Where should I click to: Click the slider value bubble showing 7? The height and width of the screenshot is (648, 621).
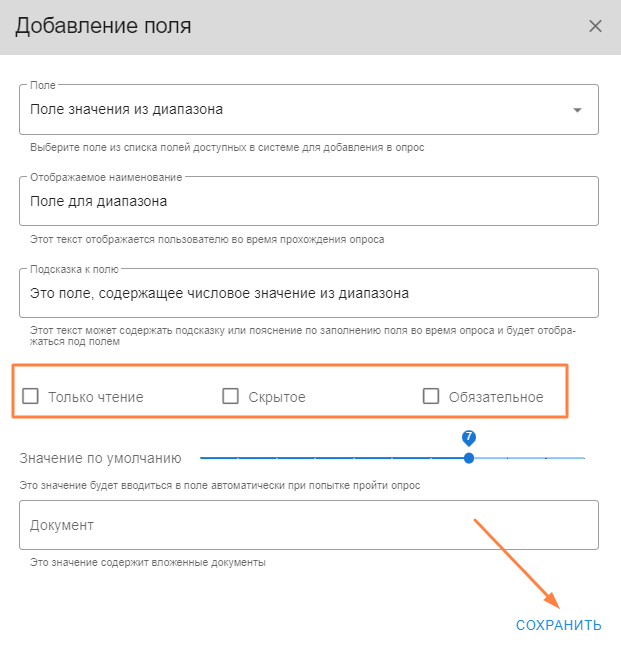tap(468, 438)
